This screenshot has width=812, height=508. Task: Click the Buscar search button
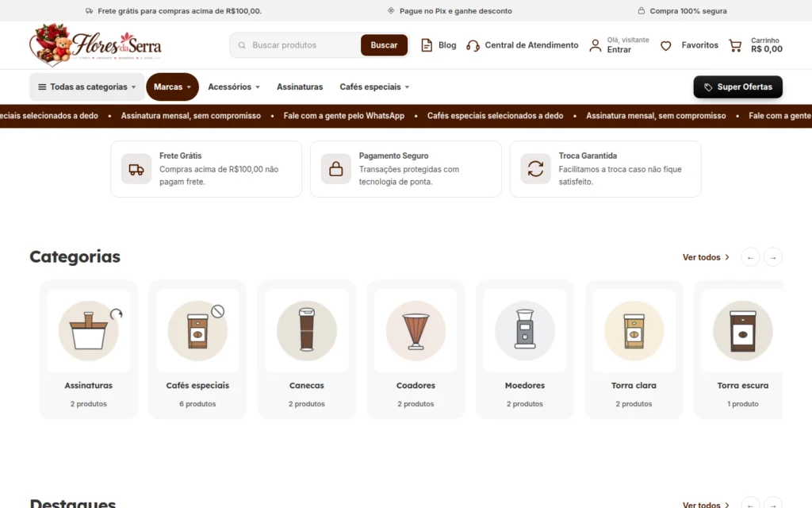tap(384, 45)
